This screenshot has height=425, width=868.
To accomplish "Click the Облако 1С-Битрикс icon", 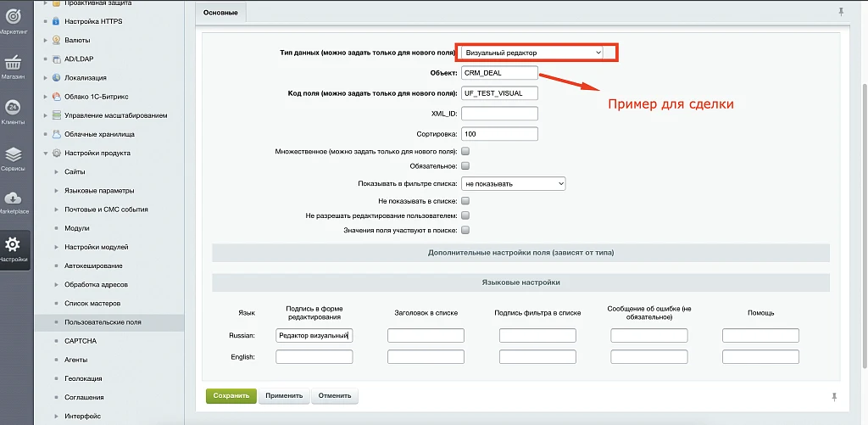I will click(56, 97).
